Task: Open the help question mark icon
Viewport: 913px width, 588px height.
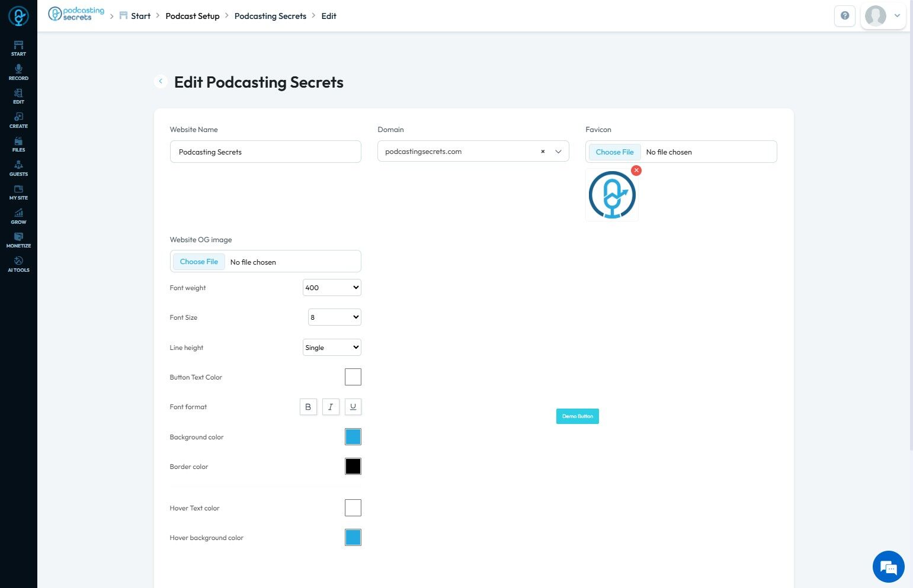Action: pyautogui.click(x=845, y=16)
